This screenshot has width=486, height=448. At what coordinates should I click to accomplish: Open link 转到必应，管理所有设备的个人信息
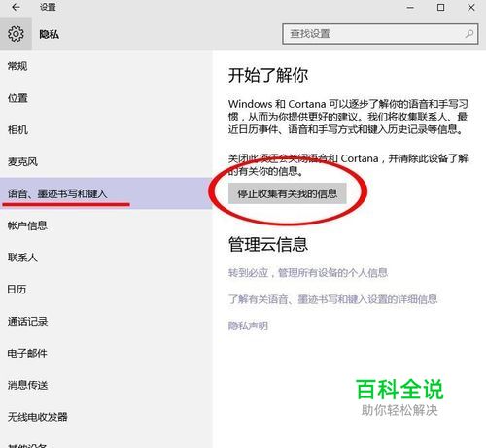click(308, 273)
